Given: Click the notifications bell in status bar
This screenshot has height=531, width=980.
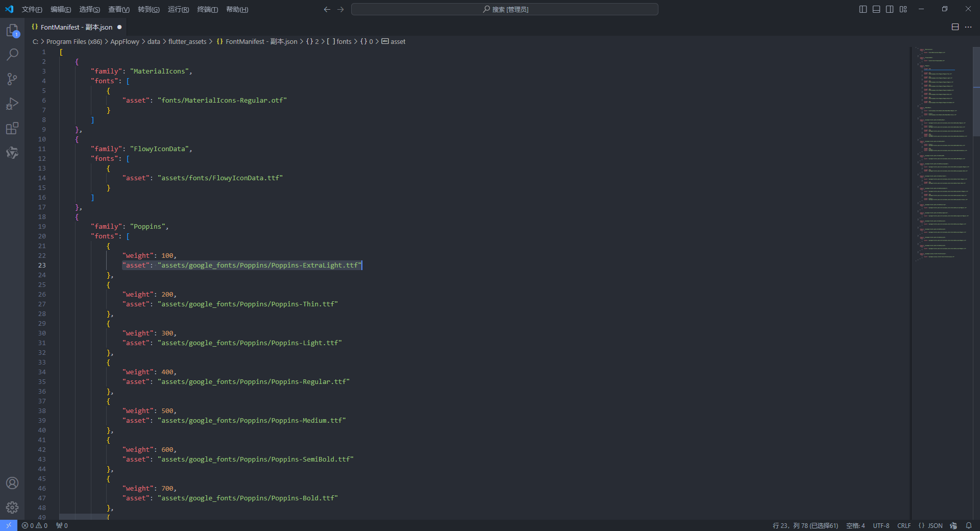Looking at the screenshot, I should pyautogui.click(x=968, y=525).
